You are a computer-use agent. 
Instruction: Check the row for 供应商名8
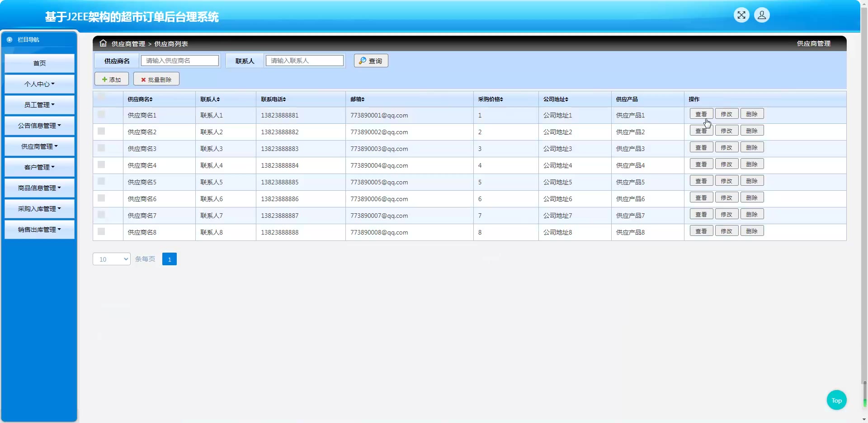101,231
